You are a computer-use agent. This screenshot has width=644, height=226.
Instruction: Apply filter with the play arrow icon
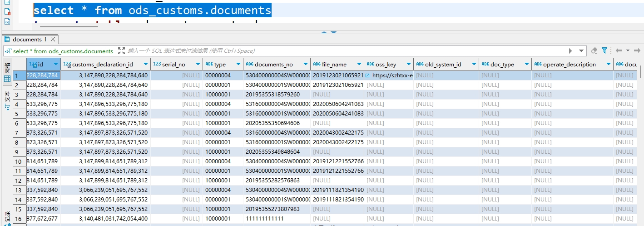pos(570,51)
